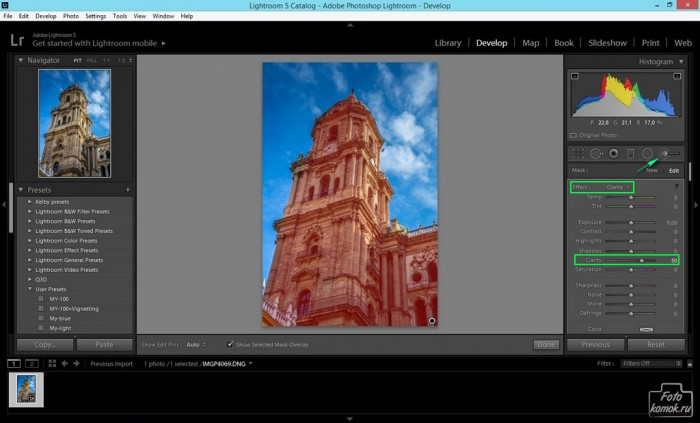Switch to main window display 1
The image size is (700, 423).
coord(14,364)
